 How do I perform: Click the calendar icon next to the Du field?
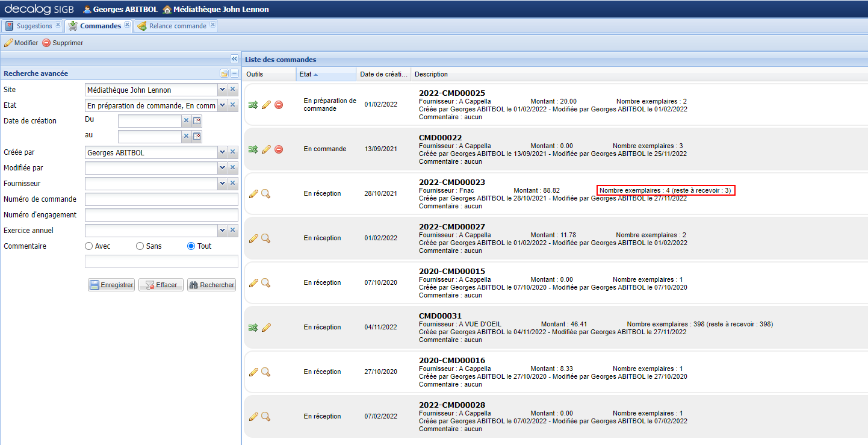point(197,119)
